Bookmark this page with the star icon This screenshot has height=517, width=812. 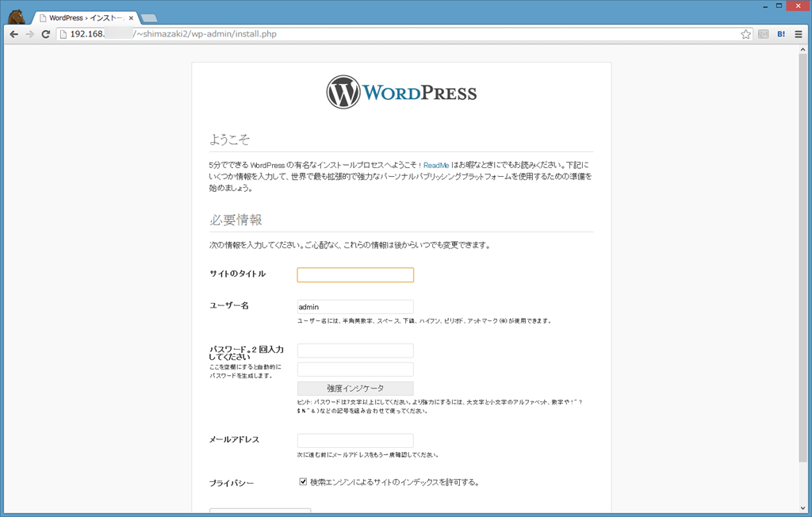point(745,34)
